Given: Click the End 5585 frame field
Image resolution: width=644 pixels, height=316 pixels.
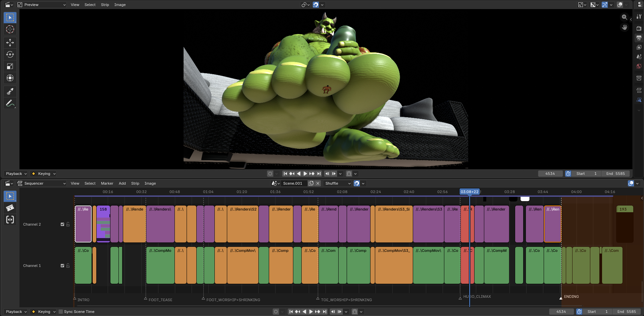Looking at the screenshot, I should coord(615,174).
